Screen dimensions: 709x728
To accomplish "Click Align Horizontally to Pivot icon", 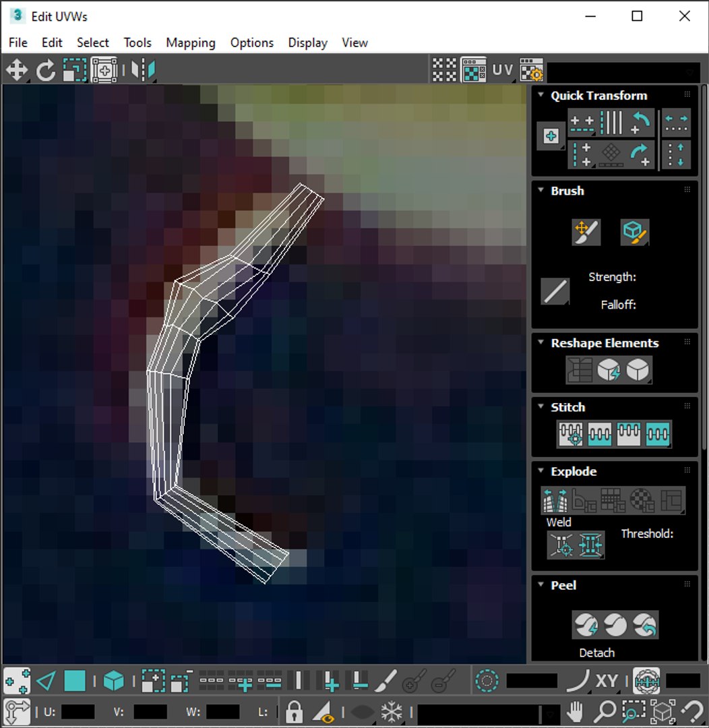I will click(x=582, y=123).
